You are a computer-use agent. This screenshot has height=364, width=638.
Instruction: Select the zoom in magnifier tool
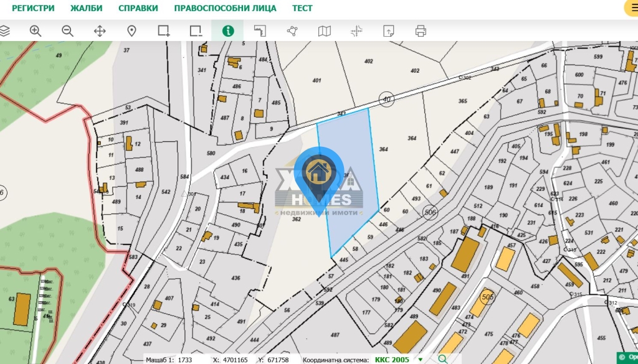coord(36,31)
